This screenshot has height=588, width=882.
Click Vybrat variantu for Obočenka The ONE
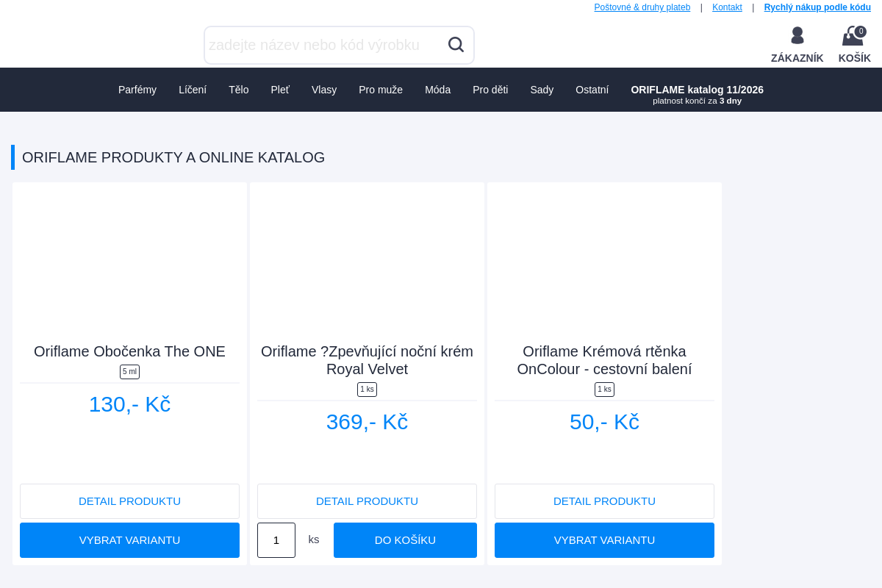129,540
